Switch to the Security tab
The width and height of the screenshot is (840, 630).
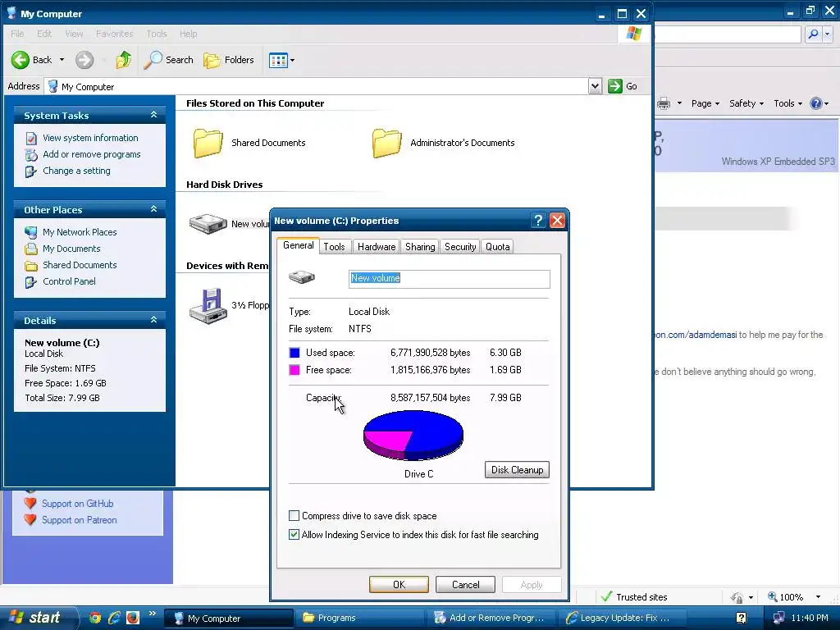click(x=460, y=247)
